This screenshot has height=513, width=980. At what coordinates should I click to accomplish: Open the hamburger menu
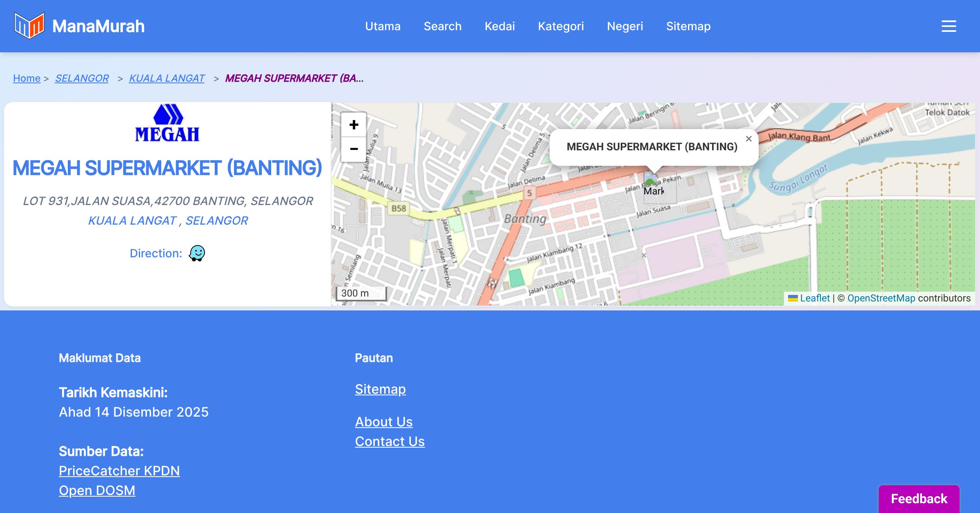click(949, 26)
